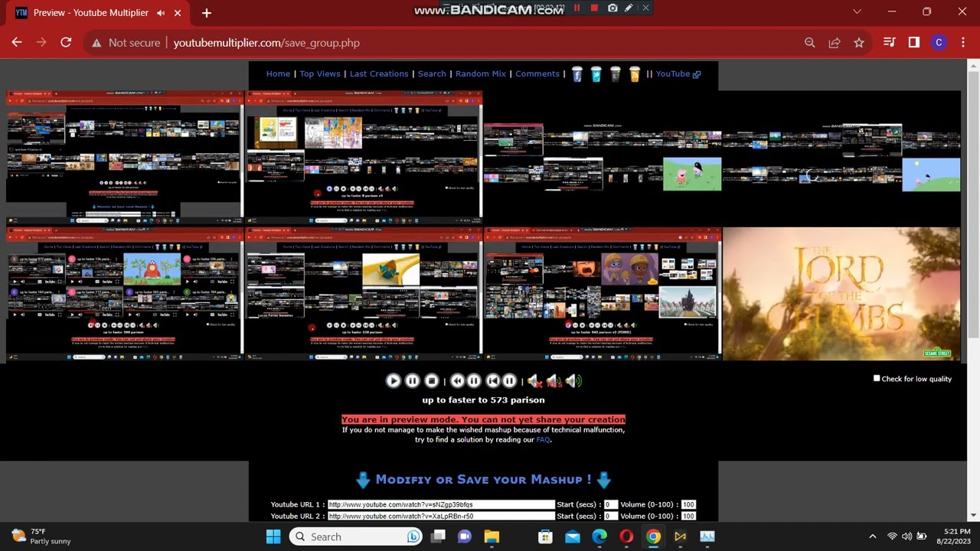Open a new browser tab

click(206, 13)
